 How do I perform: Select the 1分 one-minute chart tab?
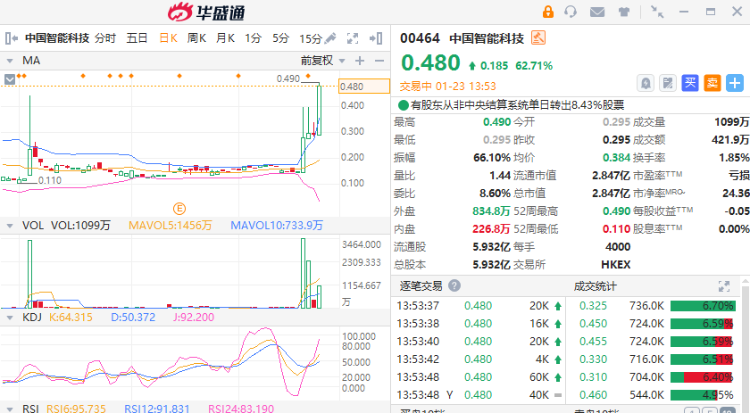point(253,38)
